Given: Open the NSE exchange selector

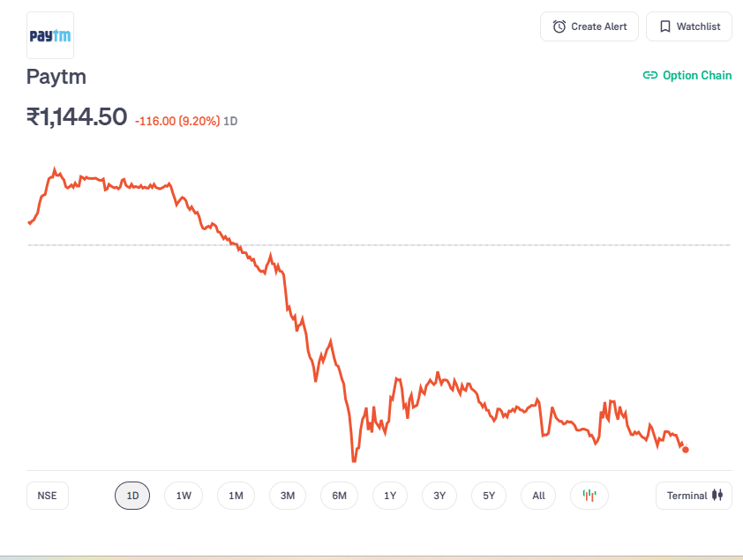Looking at the screenshot, I should click(48, 496).
